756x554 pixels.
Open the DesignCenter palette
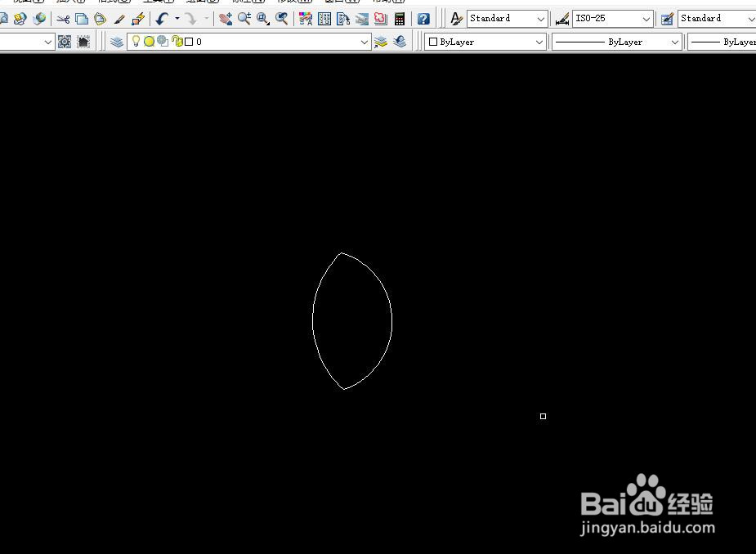(324, 19)
